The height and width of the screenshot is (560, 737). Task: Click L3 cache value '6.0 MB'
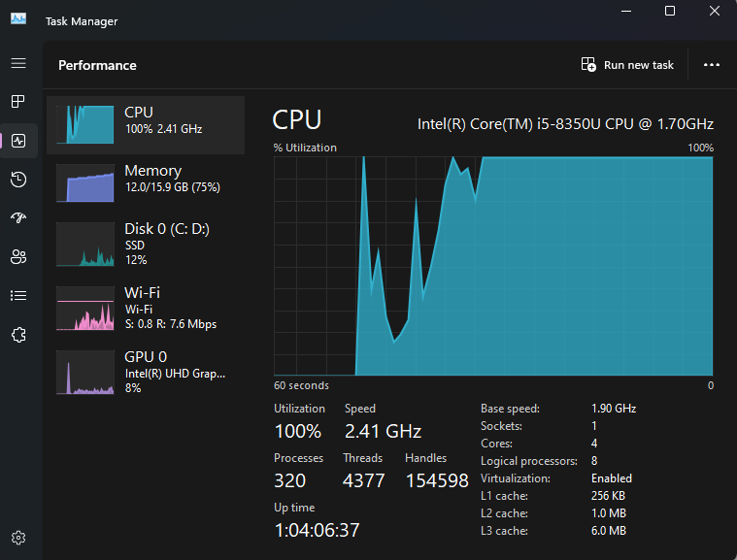pos(609,531)
